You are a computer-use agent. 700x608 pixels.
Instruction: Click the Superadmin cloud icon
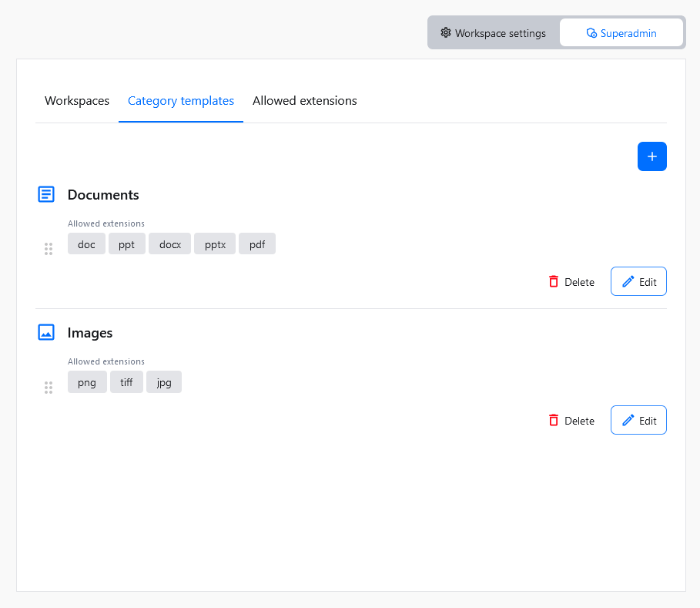point(591,32)
